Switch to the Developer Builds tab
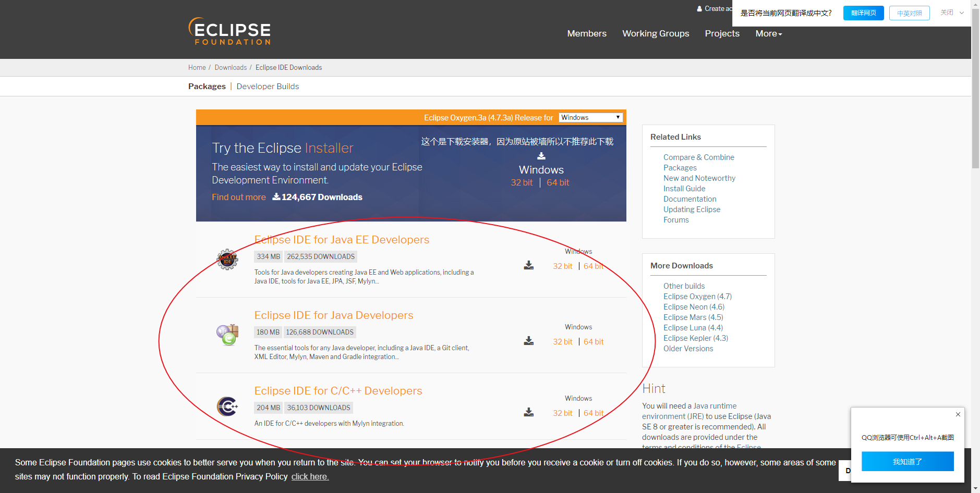Screen dimensions: 980x493 point(268,87)
